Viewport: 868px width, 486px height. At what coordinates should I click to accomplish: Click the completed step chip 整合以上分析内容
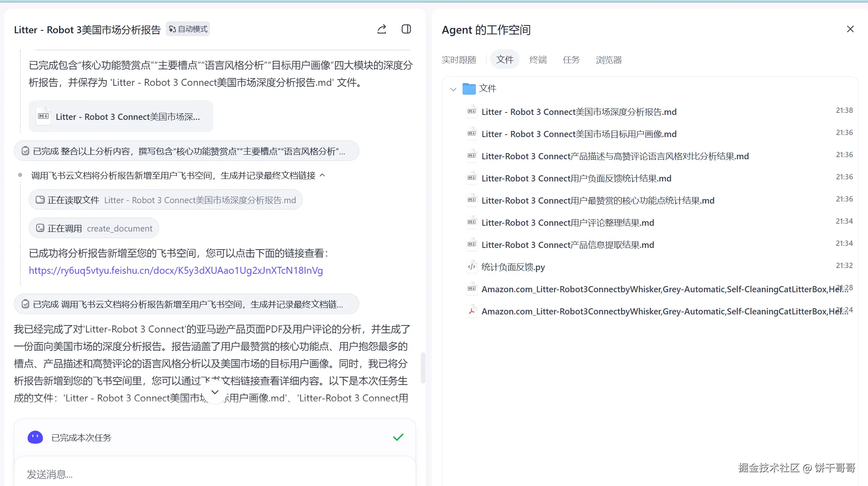tap(186, 151)
